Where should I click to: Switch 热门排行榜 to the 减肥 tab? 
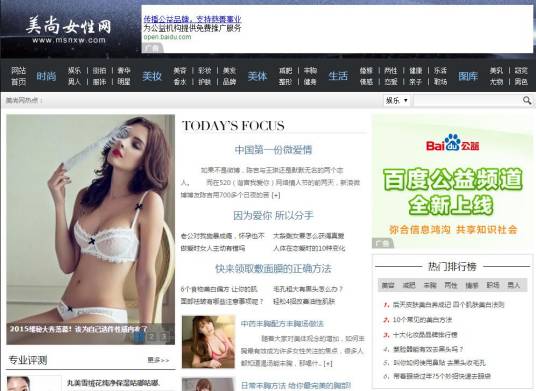point(409,285)
